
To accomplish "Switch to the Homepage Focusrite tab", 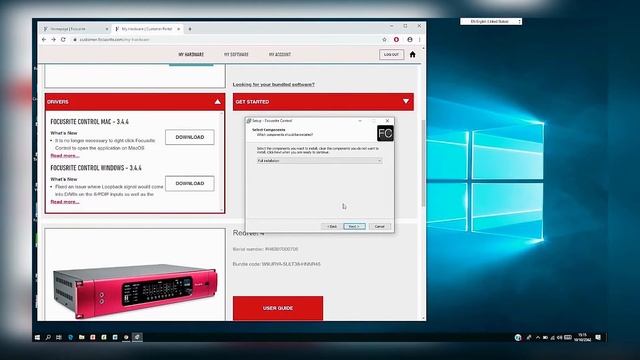I will 76,29.
